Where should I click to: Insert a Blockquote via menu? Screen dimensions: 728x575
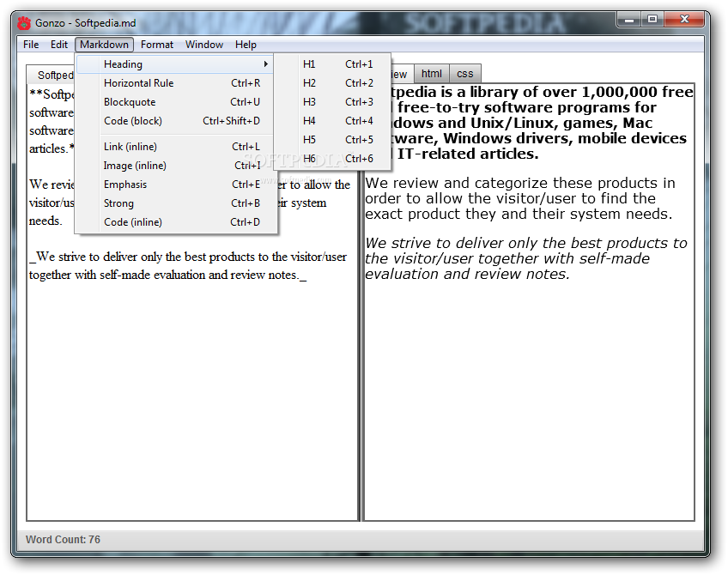click(176, 102)
